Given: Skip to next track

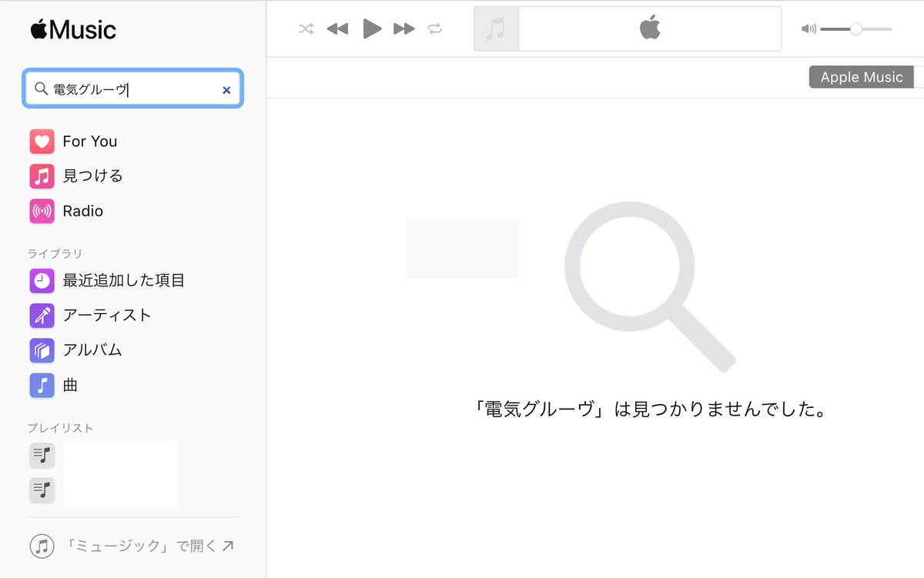Looking at the screenshot, I should pos(404,29).
